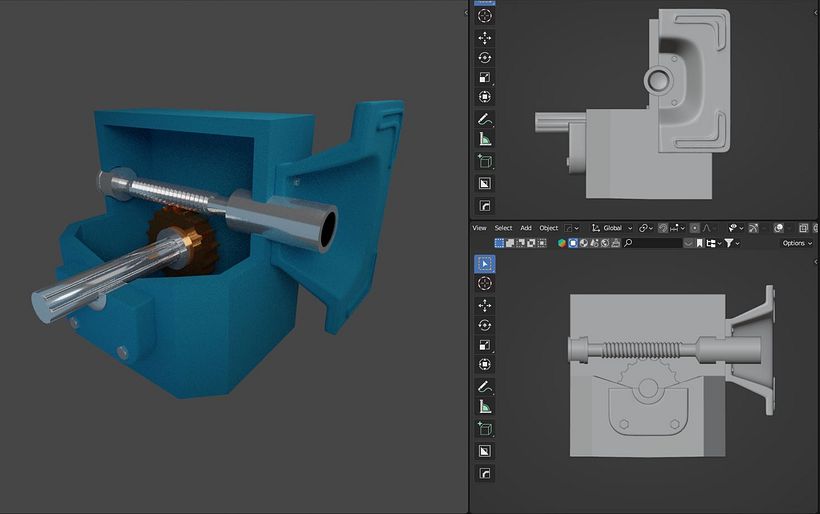Toggle viewport overlays display
Viewport: 820px width, 514px height.
tap(779, 228)
